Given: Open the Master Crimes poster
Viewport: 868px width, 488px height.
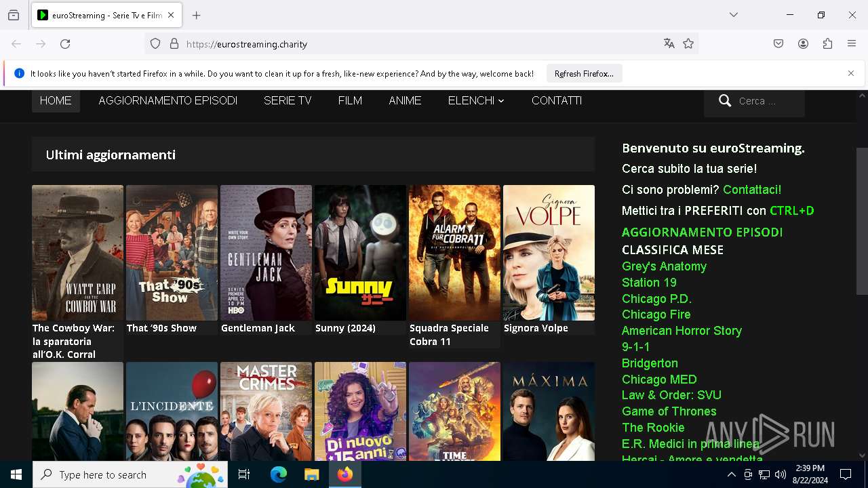Looking at the screenshot, I should [266, 411].
